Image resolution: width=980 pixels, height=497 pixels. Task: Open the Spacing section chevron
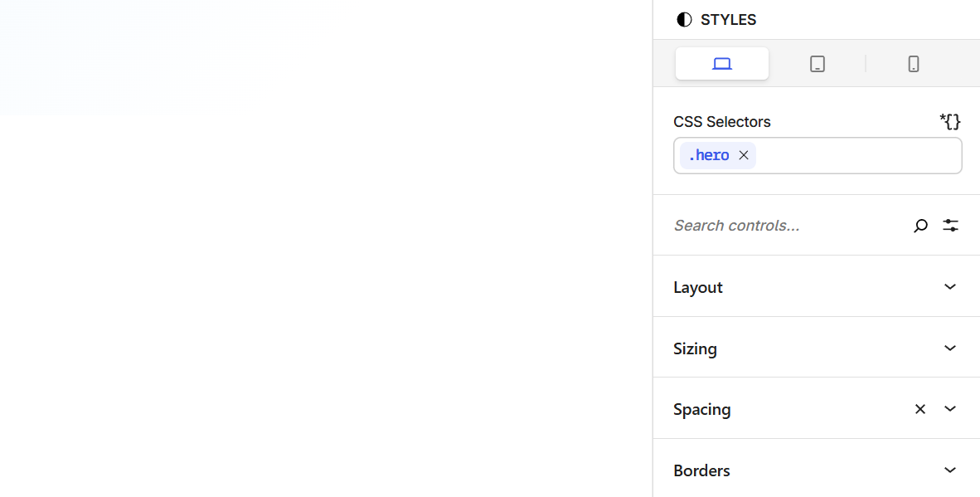[x=950, y=408]
